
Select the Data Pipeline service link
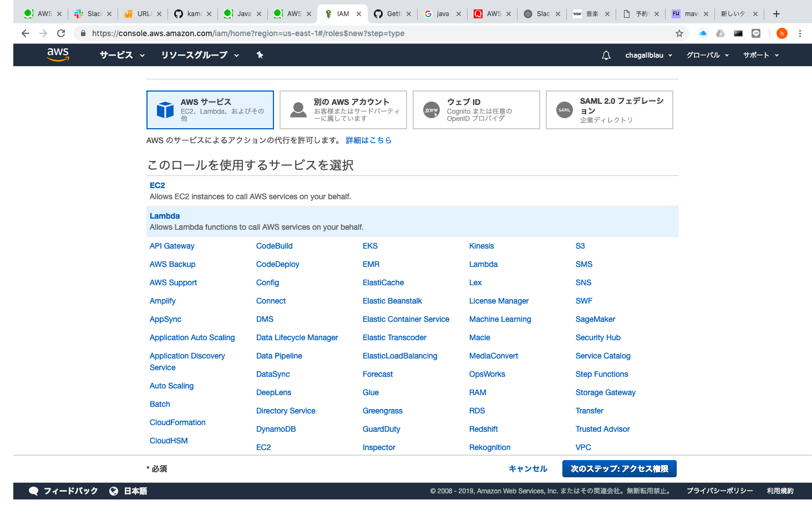(279, 356)
